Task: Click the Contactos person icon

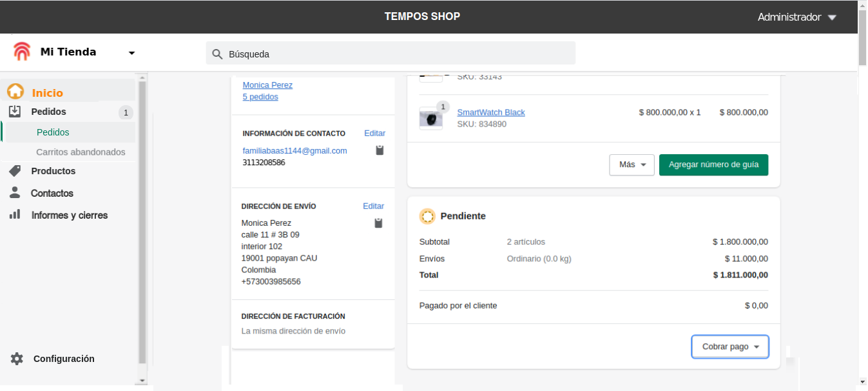Action: pos(15,193)
